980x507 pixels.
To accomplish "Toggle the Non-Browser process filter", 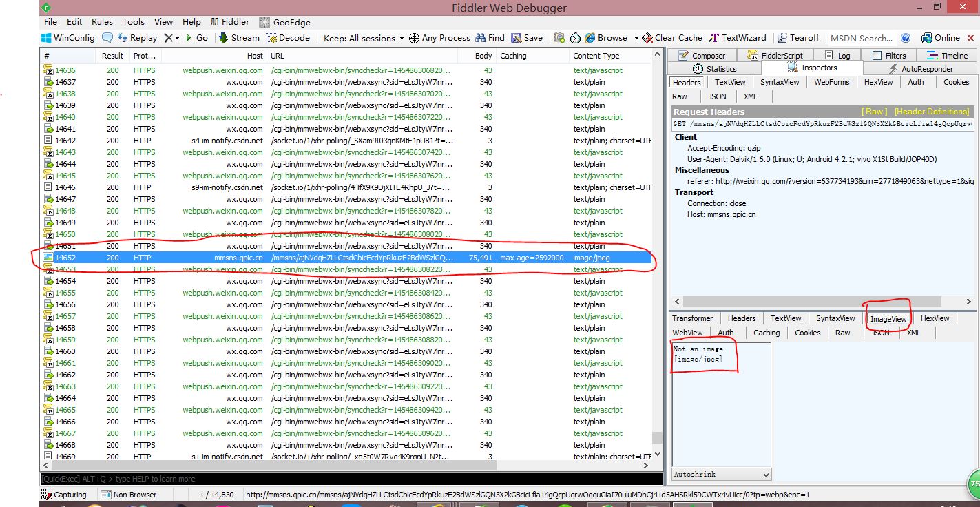I will pyautogui.click(x=129, y=495).
